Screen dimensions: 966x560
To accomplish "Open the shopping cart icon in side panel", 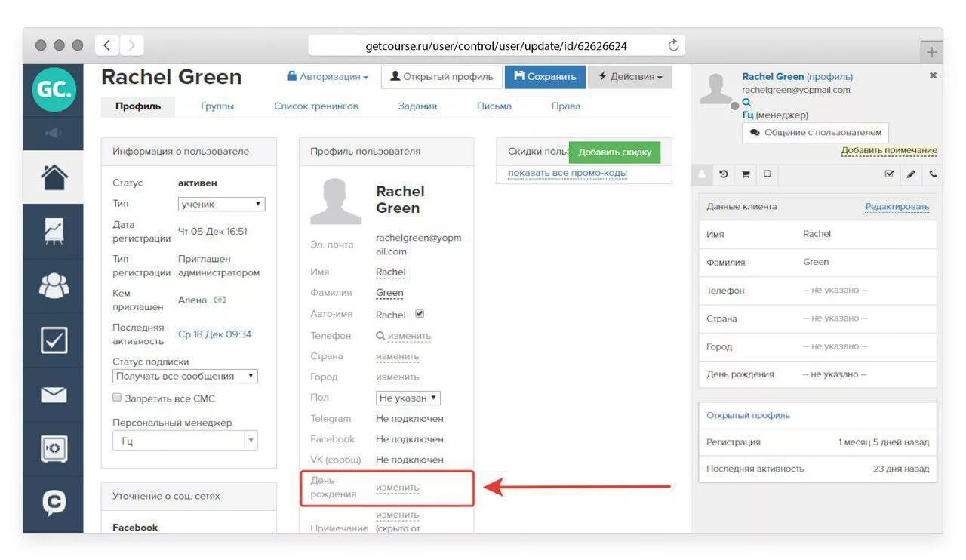I will coord(746,174).
